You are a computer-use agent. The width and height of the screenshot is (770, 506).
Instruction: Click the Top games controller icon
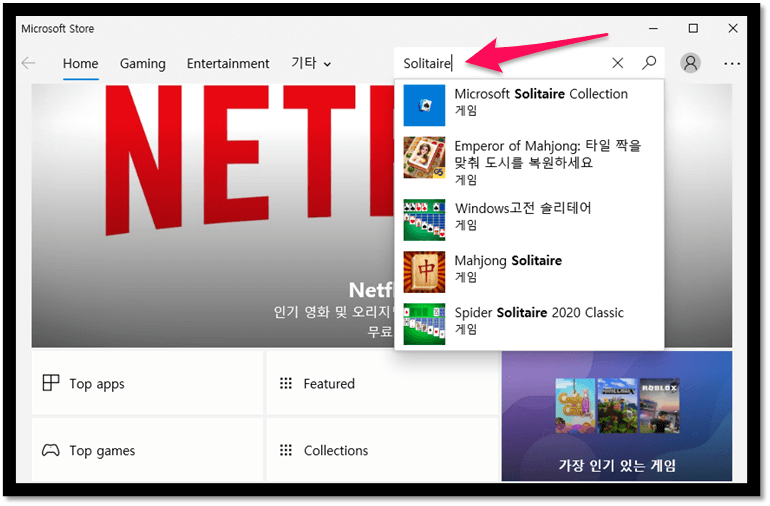click(x=51, y=450)
